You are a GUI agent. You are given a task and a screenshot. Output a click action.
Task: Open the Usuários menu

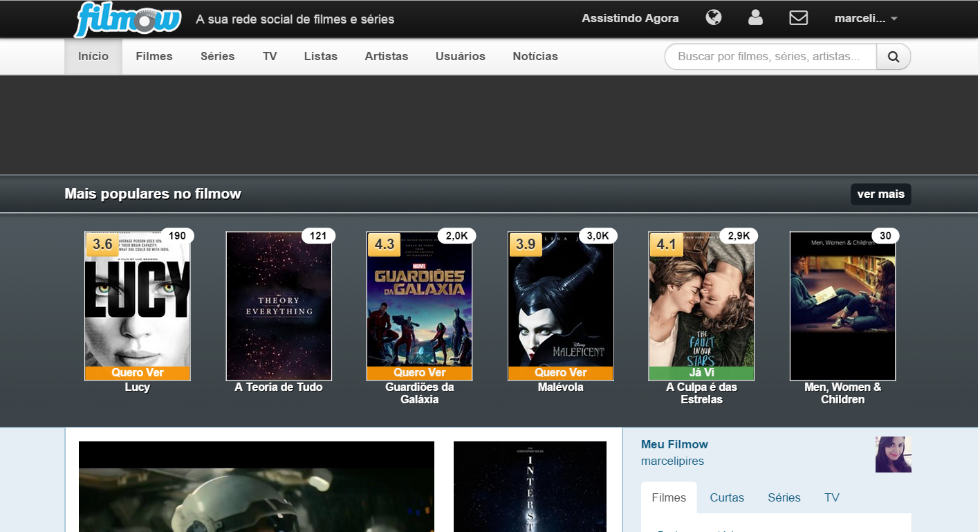[x=461, y=56]
